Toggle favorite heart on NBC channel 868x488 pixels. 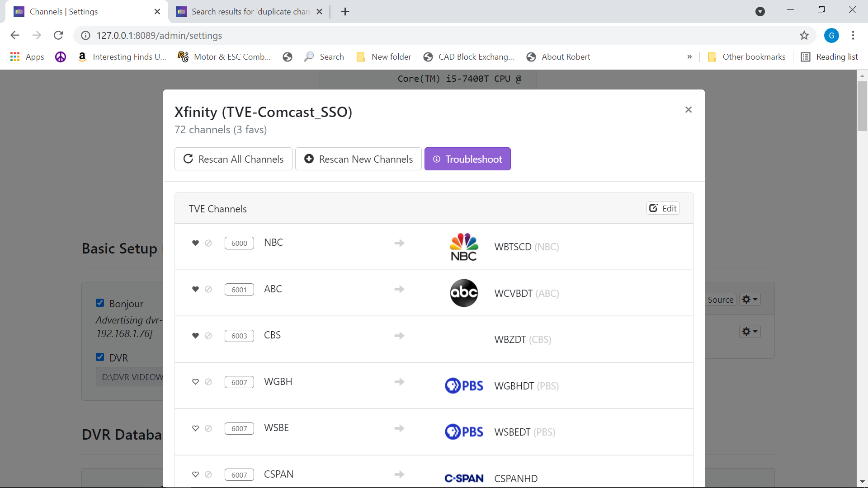point(195,243)
